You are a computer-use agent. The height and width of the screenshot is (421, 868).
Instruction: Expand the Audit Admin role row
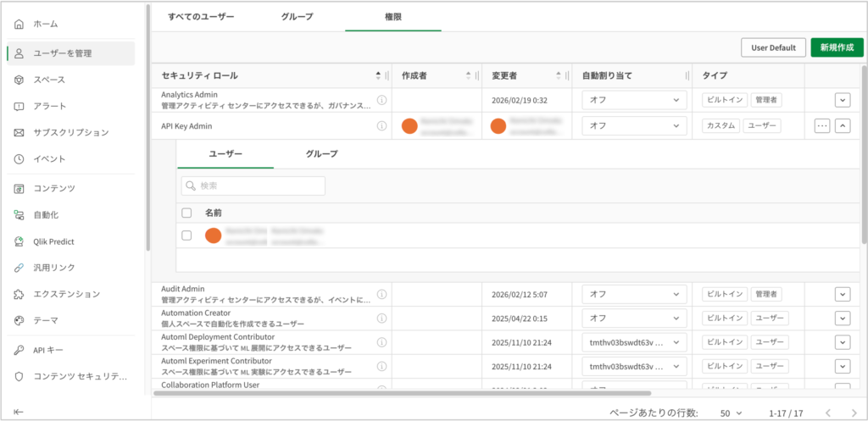click(842, 294)
